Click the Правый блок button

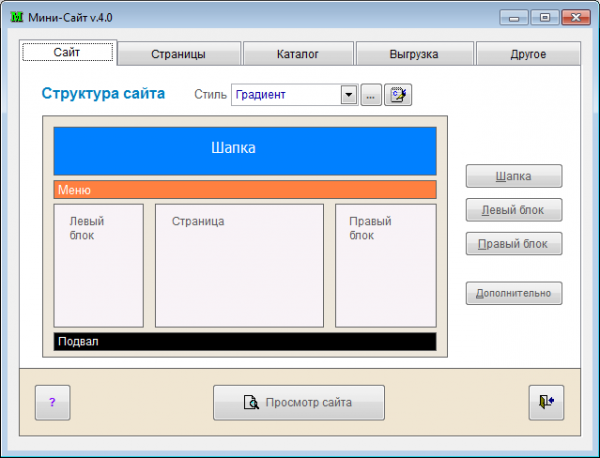514,244
